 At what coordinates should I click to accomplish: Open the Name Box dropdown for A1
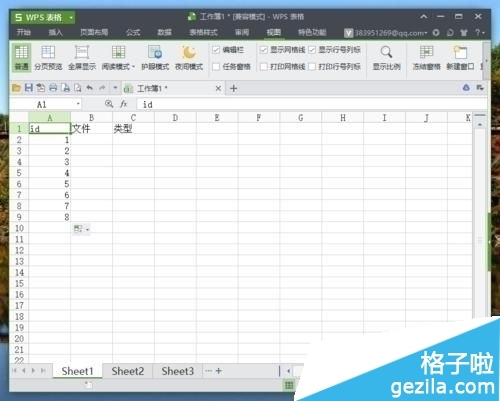click(78, 104)
